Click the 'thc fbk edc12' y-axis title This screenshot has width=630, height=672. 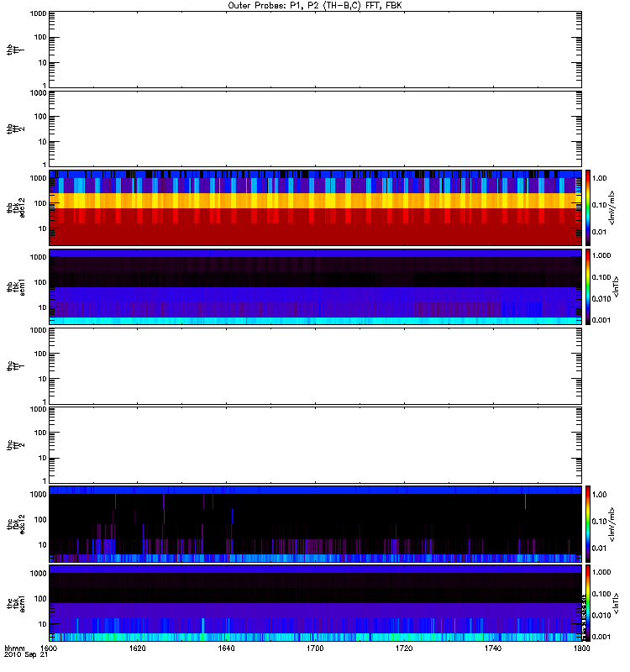coord(15,524)
